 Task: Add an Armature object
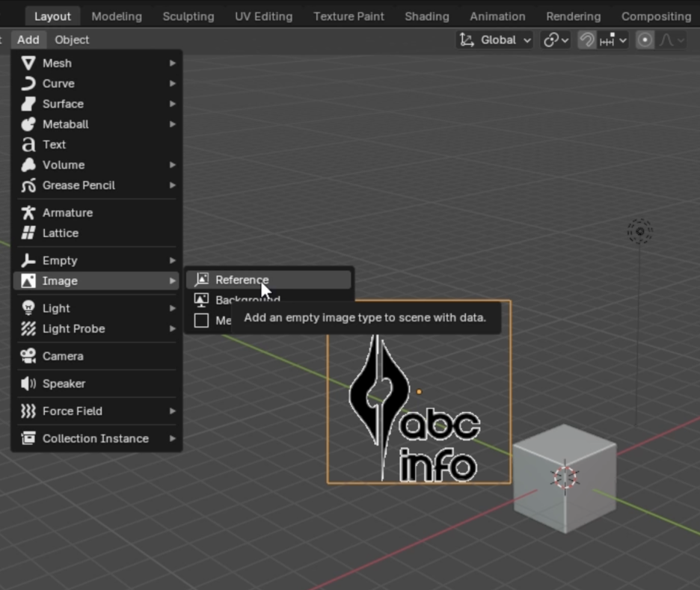tap(96, 213)
